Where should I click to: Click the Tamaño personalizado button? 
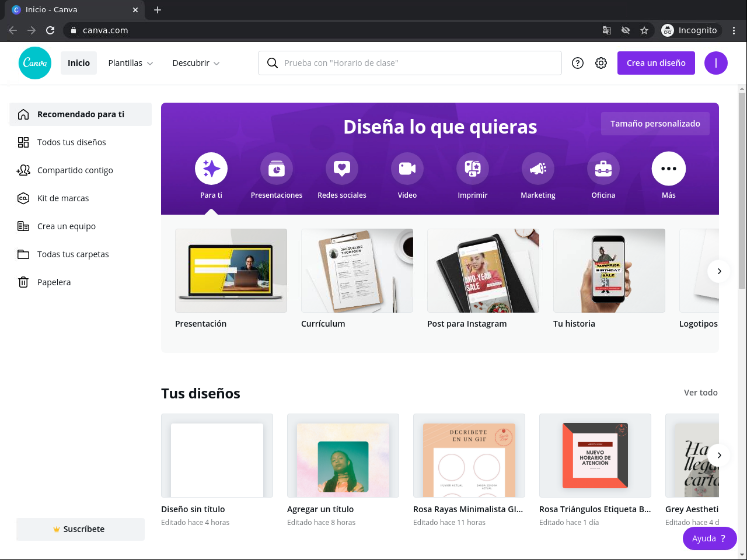(655, 124)
